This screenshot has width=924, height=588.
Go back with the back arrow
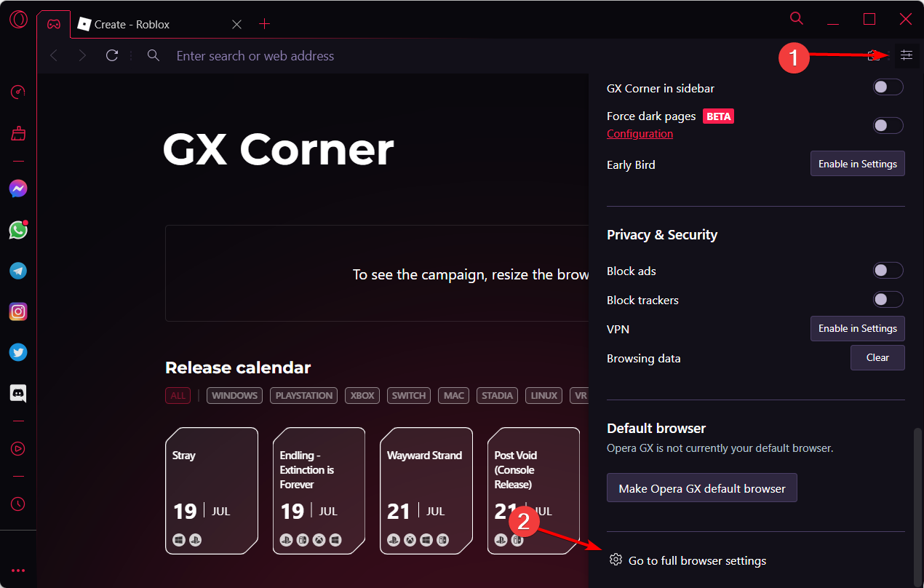pos(54,55)
